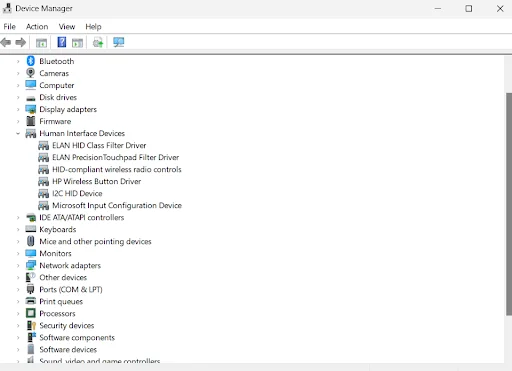Click the Print queues printer icon
512x371 pixels.
click(x=31, y=301)
